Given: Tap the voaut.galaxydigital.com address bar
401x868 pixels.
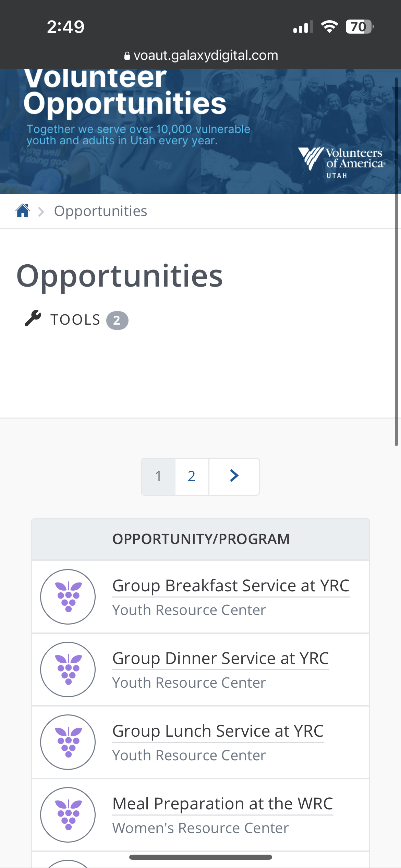Looking at the screenshot, I should (201, 55).
